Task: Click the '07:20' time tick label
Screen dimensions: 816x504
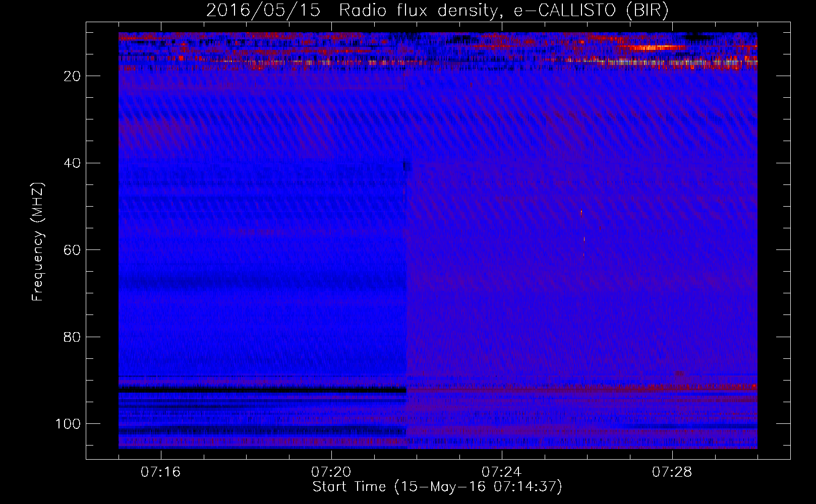Action: pyautogui.click(x=331, y=472)
